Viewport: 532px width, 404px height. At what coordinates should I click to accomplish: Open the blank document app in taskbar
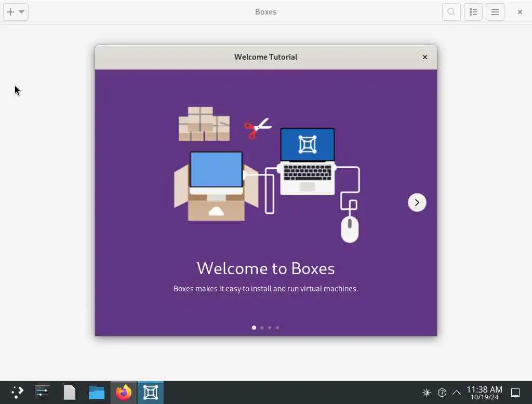click(70, 393)
